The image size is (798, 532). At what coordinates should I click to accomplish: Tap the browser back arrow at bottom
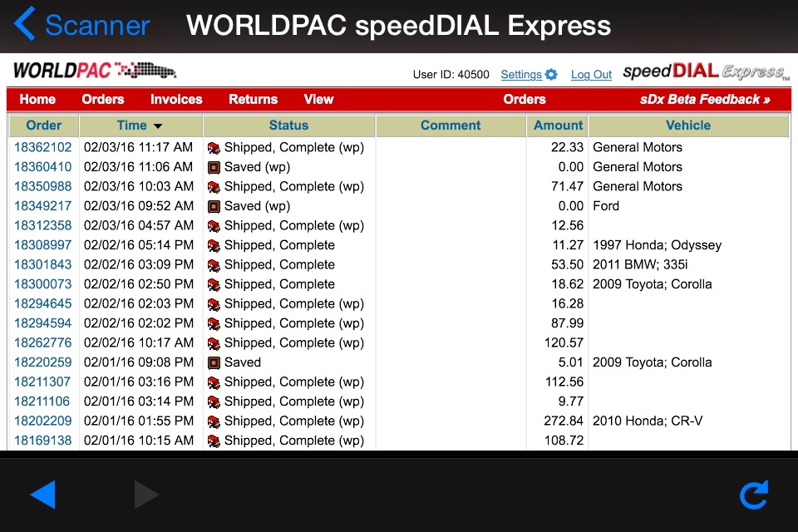[x=42, y=495]
